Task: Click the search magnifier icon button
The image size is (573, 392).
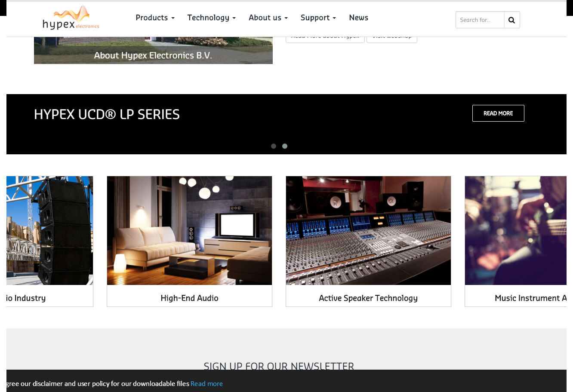Action: click(x=511, y=20)
